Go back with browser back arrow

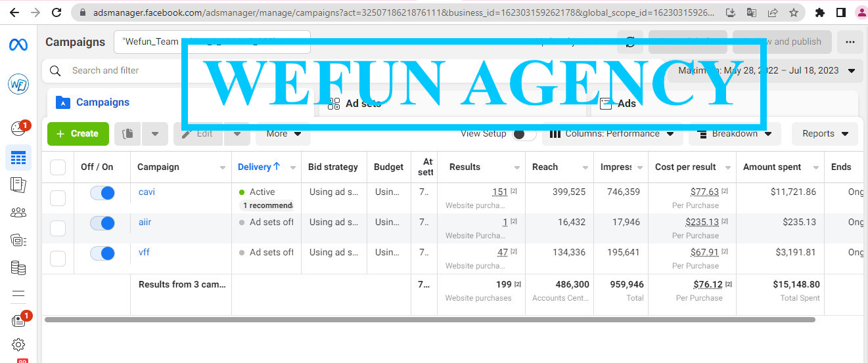[x=14, y=12]
